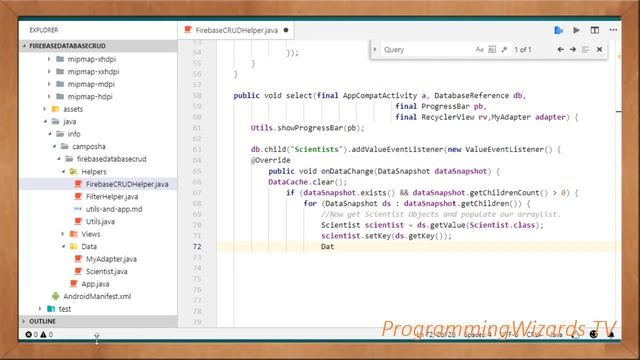Toggle Use Regular Expression in find widget

coord(504,49)
